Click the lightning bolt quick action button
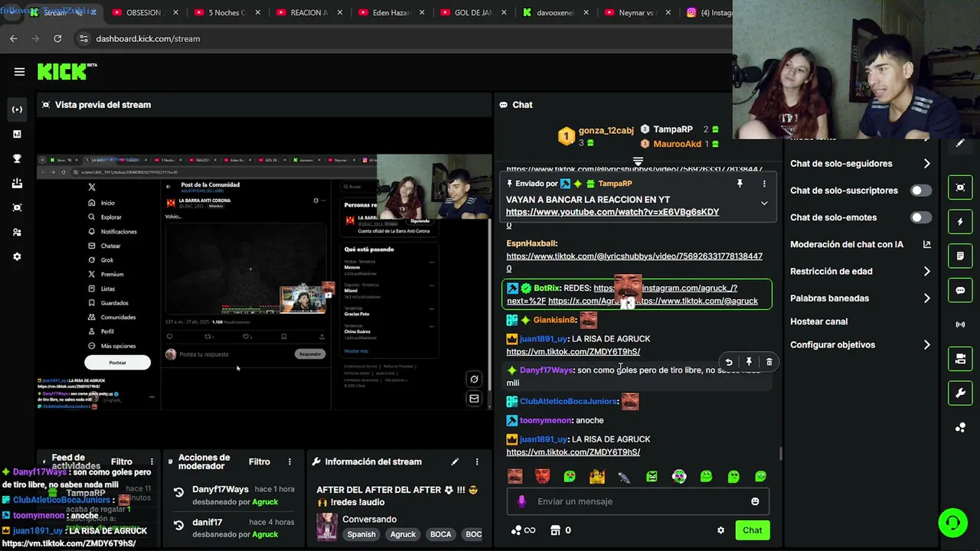 (x=960, y=222)
